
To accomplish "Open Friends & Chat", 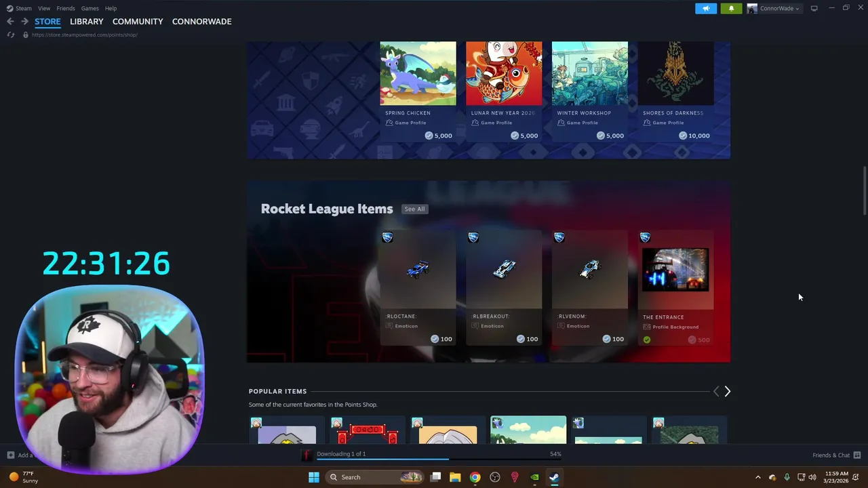I will (x=831, y=455).
